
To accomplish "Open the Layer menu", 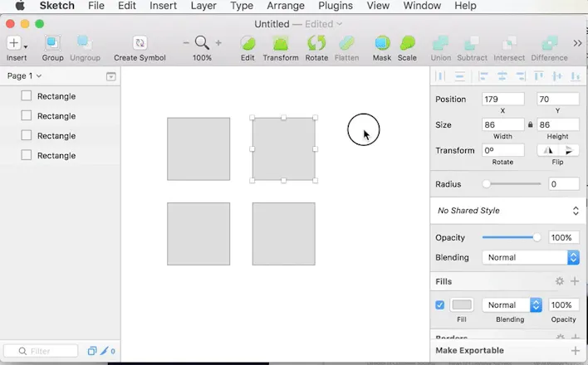I will (203, 6).
